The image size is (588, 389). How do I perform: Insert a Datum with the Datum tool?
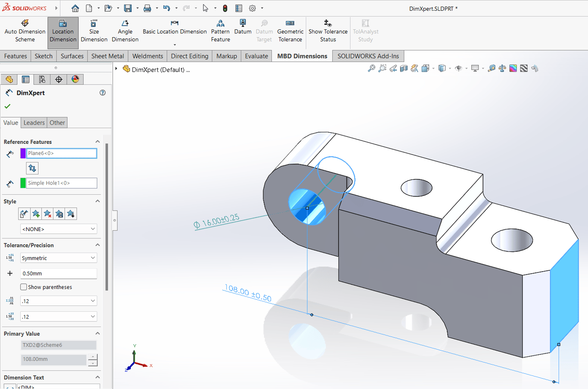243,30
